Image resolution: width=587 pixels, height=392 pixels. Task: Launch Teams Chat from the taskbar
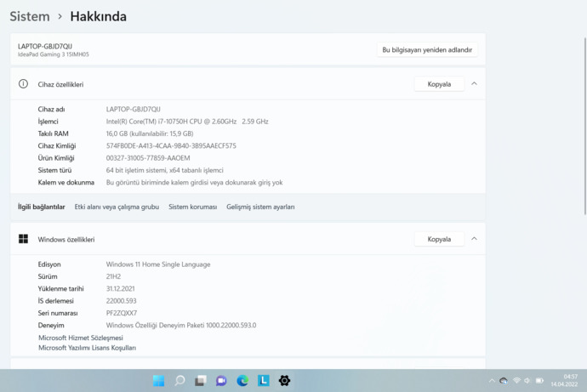click(x=221, y=381)
